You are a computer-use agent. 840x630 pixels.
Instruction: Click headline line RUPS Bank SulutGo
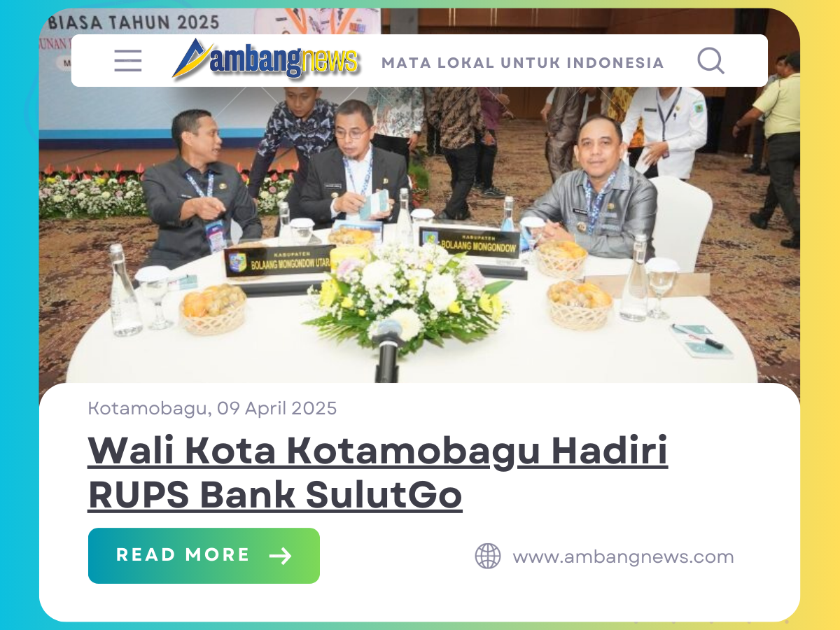(x=275, y=496)
